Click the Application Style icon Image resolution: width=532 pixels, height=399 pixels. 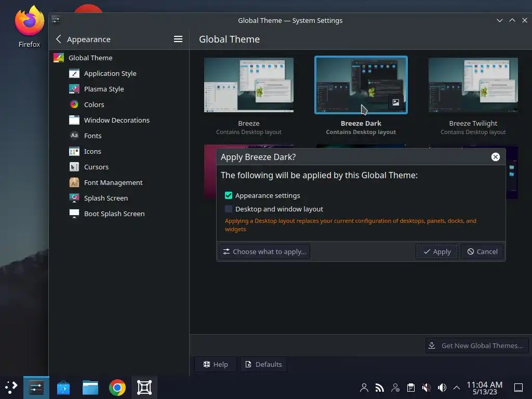[74, 73]
